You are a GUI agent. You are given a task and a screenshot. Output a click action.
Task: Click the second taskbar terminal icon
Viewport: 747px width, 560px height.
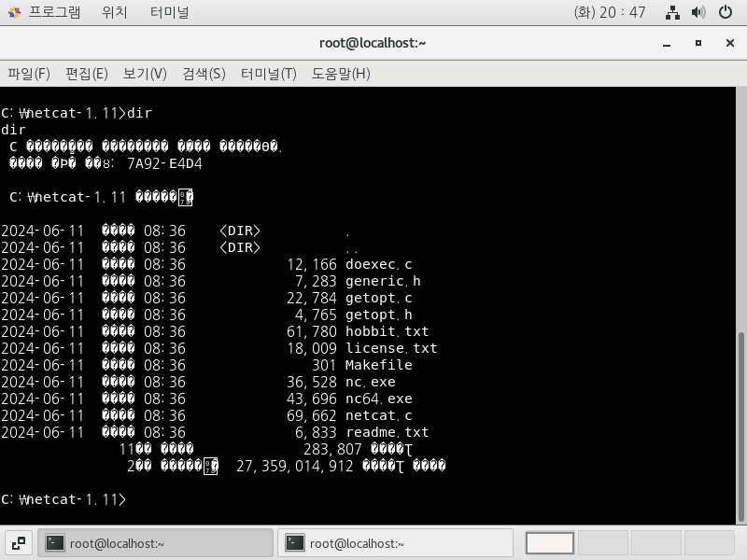coord(295,543)
